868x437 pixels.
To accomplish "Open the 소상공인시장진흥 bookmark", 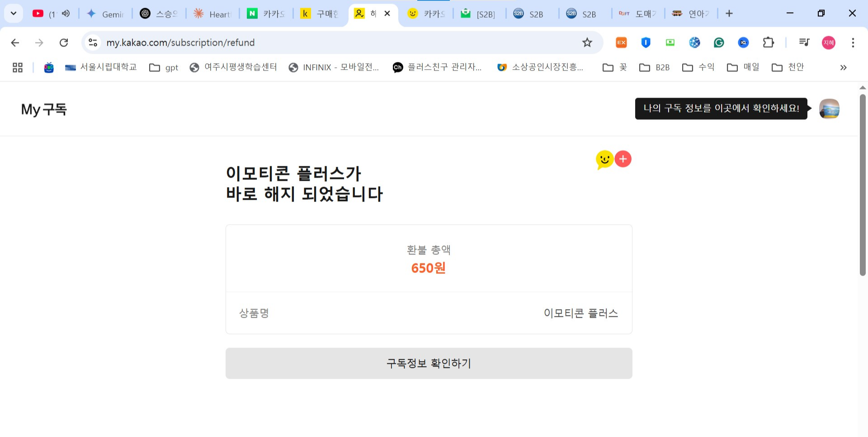I will pyautogui.click(x=540, y=67).
